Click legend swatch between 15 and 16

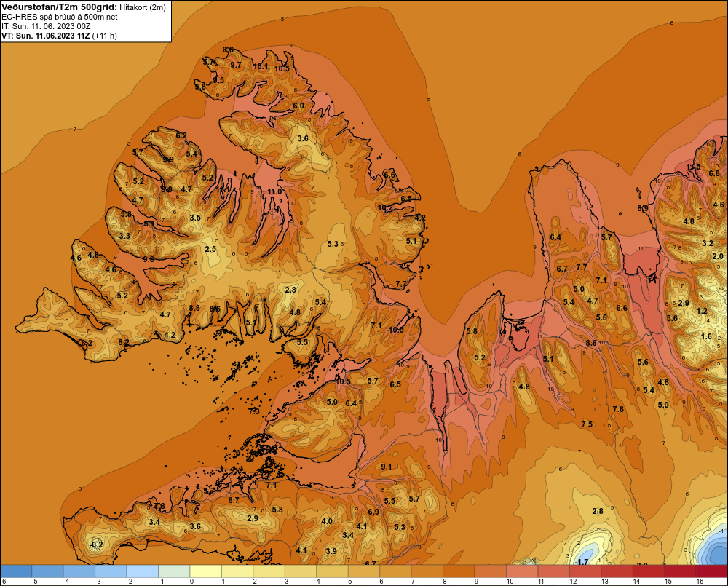[x=680, y=571]
